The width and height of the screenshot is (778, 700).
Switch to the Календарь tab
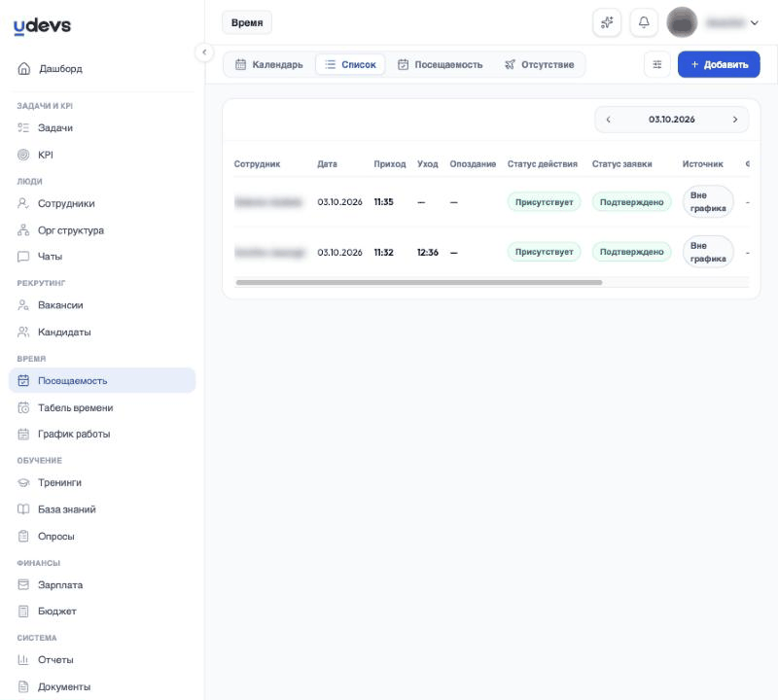[x=269, y=64]
